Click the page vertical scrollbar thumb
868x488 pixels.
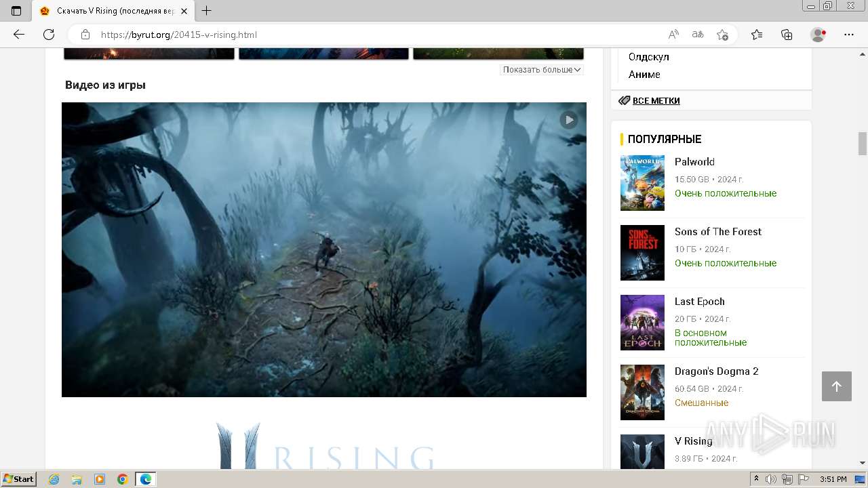coord(863,144)
